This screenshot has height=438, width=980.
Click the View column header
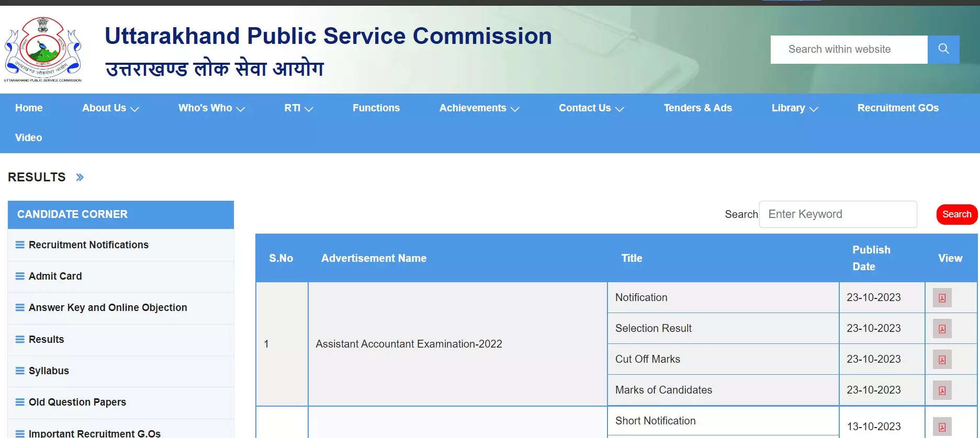pyautogui.click(x=950, y=258)
